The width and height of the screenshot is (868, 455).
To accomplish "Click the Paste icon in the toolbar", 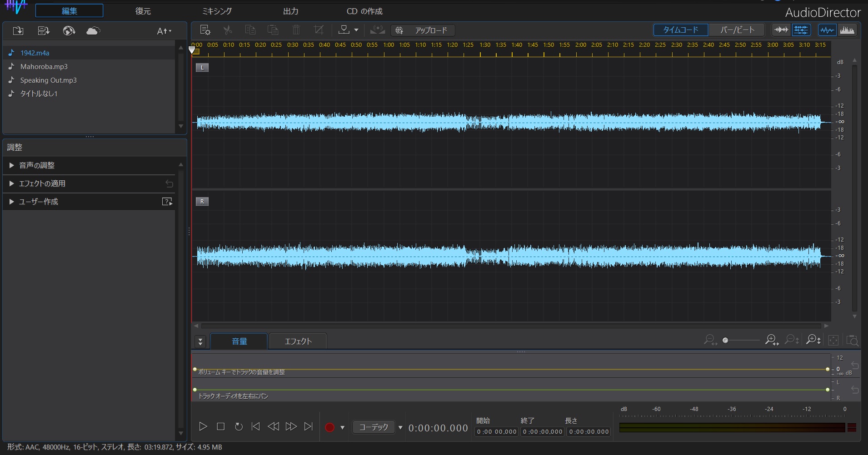I will tap(272, 30).
